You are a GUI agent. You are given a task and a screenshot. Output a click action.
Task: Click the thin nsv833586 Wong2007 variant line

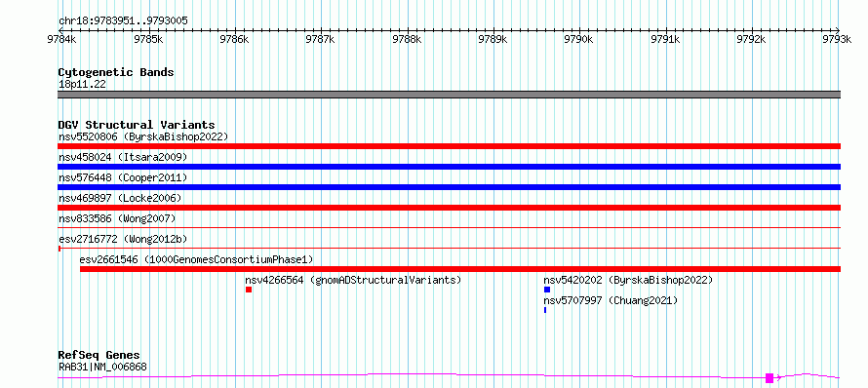point(449,227)
